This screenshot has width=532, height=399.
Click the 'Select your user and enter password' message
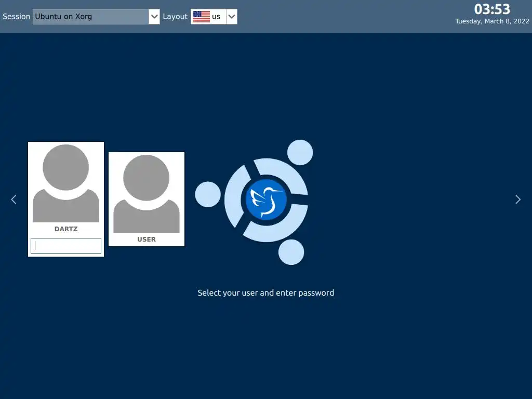(x=265, y=293)
